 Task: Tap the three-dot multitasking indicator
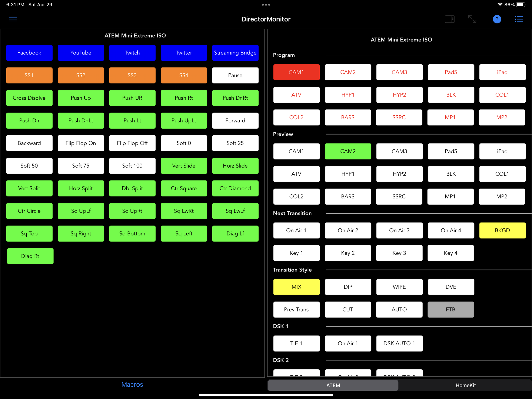point(266,4)
